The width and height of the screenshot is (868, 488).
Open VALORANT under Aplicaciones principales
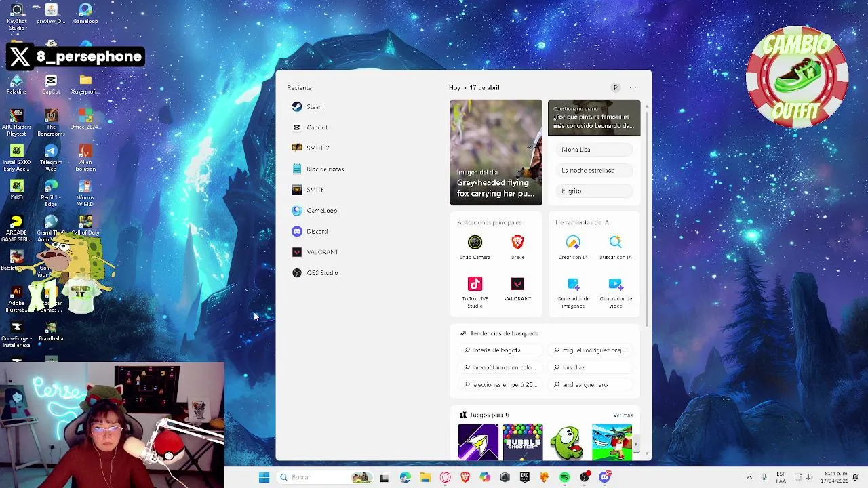tap(517, 289)
